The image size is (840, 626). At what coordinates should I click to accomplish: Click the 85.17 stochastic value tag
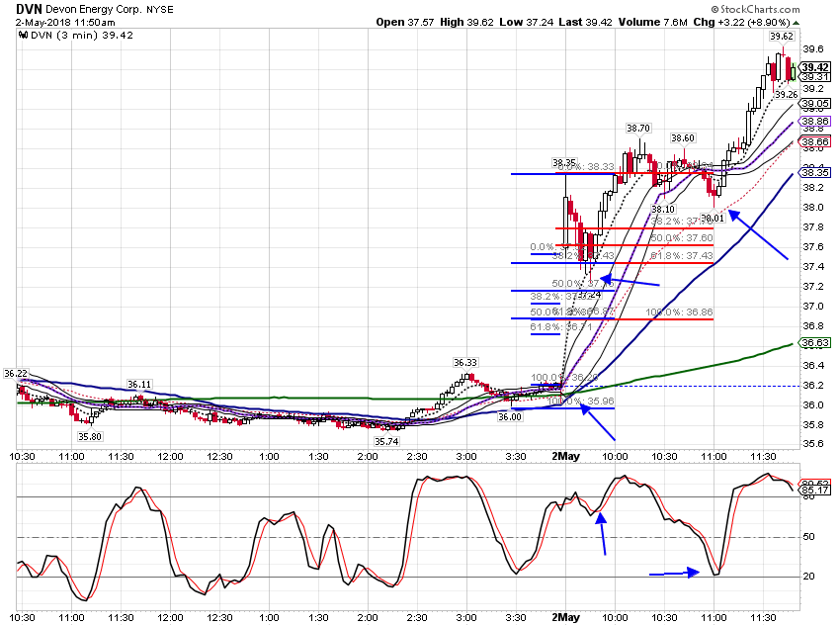(815, 490)
